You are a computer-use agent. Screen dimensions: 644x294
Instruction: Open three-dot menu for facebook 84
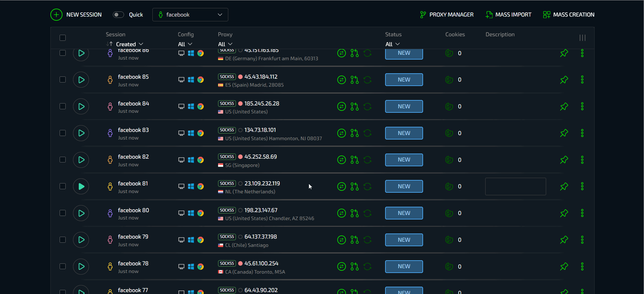582,106
